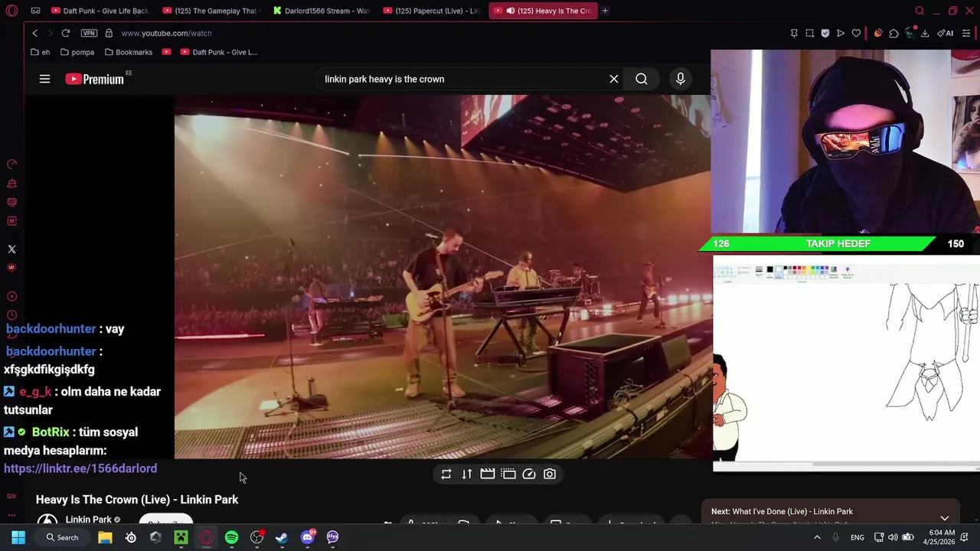Screen dimensions: 980x551
Task: Open File Explorer from taskbar
Action: (105, 537)
